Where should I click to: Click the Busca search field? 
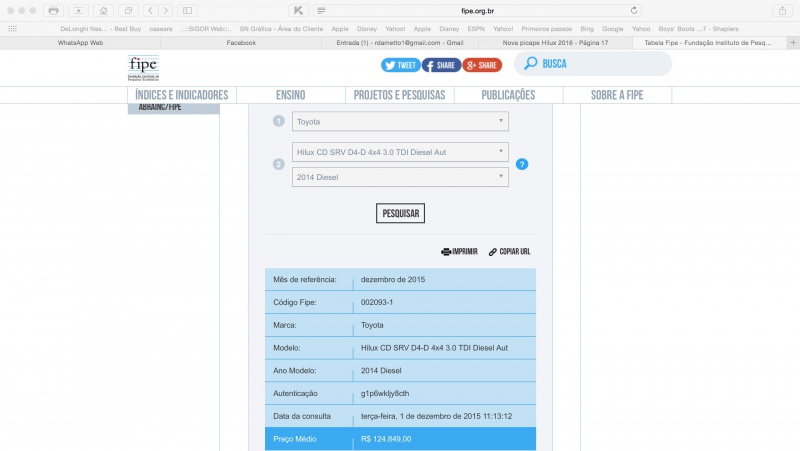point(593,64)
